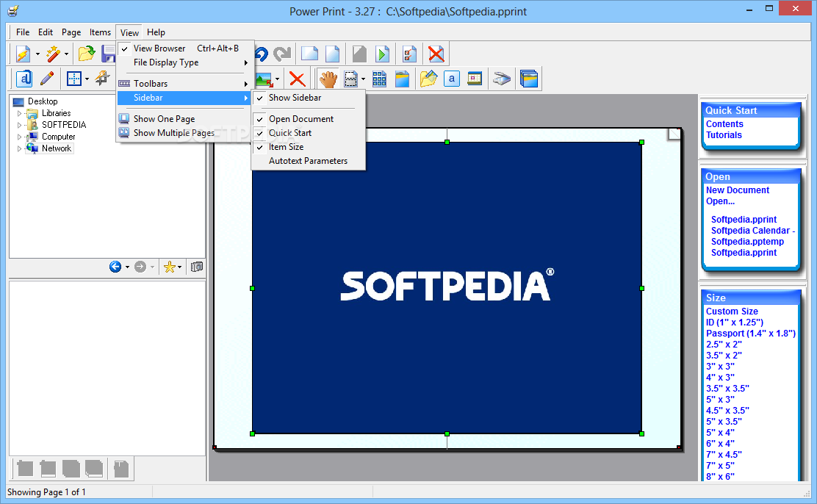Click the small blue 'a' text box icon
Viewport: 817px width, 504px height.
[x=452, y=79]
